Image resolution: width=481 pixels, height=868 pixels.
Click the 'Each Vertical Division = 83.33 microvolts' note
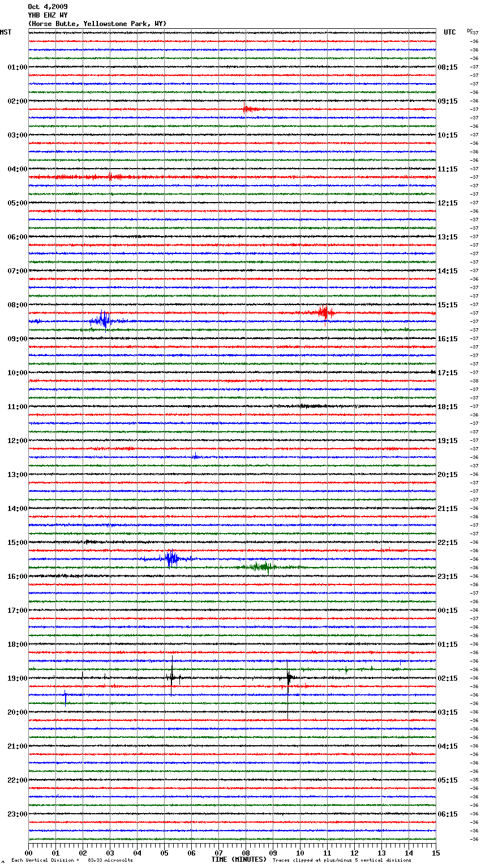[72, 860]
